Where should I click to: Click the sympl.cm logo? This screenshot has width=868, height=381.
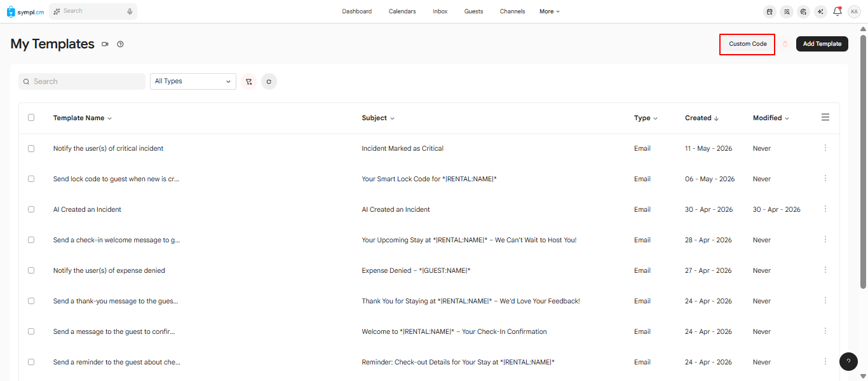pyautogui.click(x=25, y=11)
